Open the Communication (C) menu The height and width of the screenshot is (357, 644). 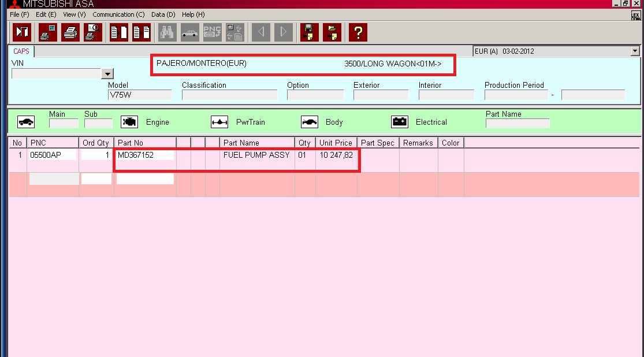118,14
